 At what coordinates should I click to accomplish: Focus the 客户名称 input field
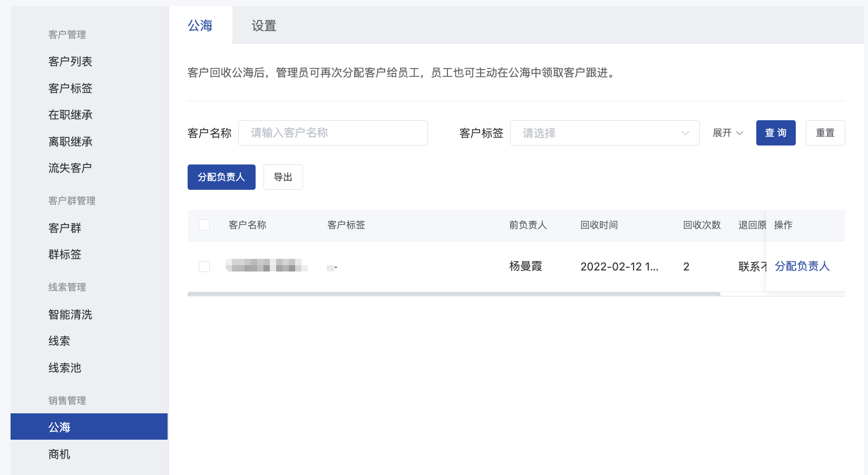[333, 133]
